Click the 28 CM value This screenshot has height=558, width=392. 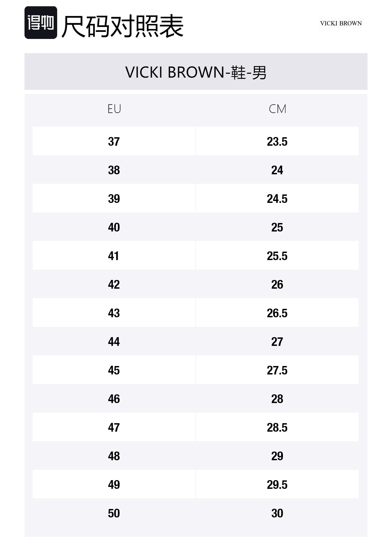tap(277, 399)
